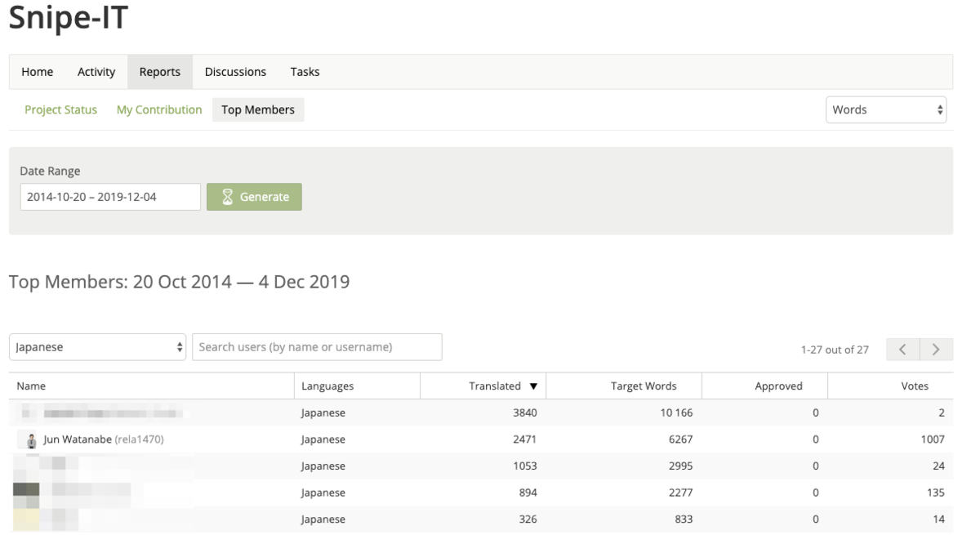Click the blurred avatar in the 326 row
980x535 pixels.
pos(26,519)
